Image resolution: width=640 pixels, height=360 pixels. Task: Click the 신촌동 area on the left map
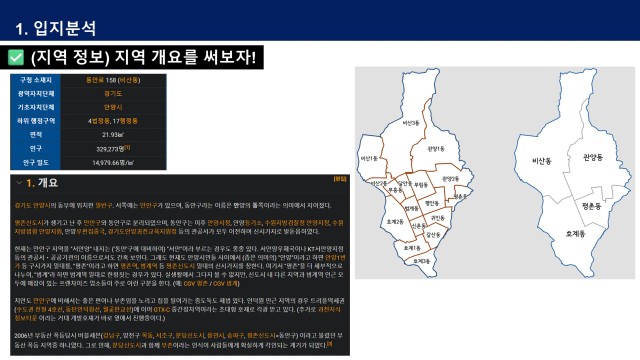(419, 226)
